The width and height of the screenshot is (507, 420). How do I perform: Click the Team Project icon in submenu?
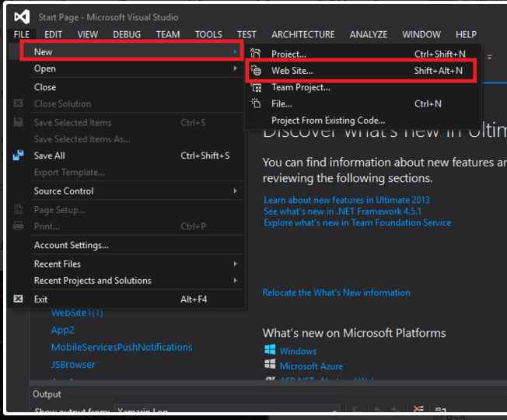coord(257,87)
